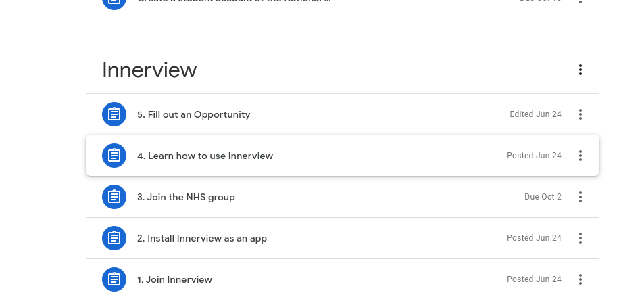Expand the "3. Join the NHS group" assignment title
Image resolution: width=644 pixels, height=299 pixels.
[186, 198]
